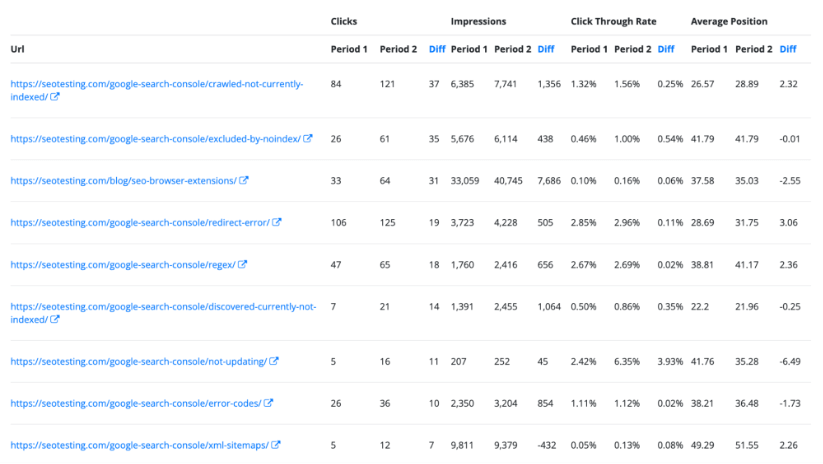Click Period 2 header under Click Through Rate
Image resolution: width=823 pixels, height=464 pixels.
click(632, 49)
